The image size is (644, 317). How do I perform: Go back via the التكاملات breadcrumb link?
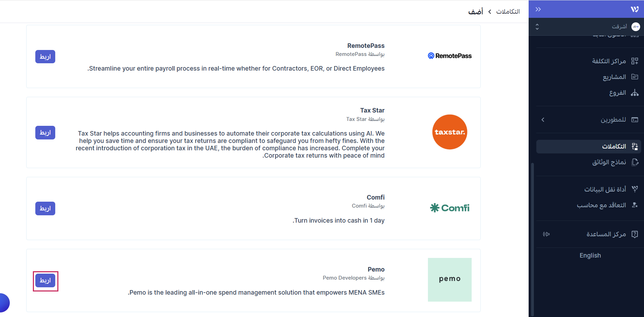point(508,12)
